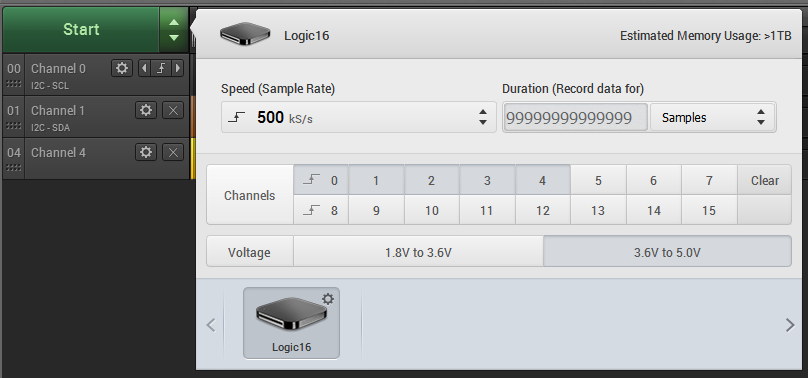
Task: Click the Duration value input field
Action: (575, 118)
